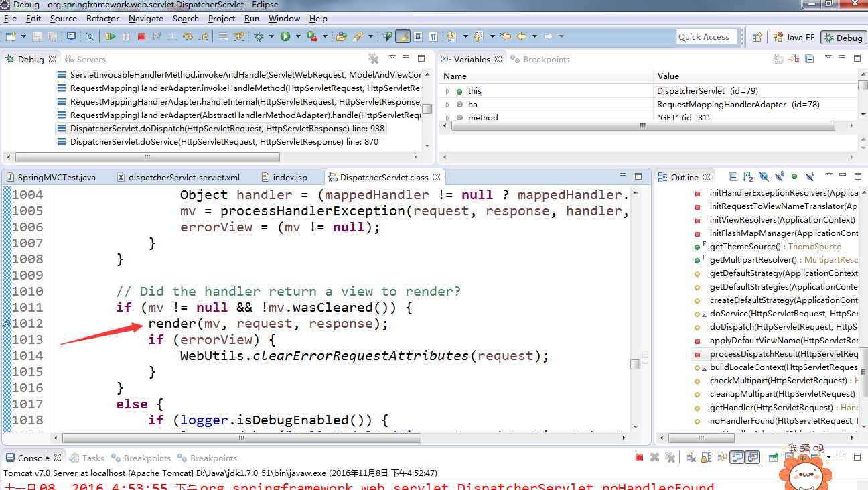Click the green bug Debug launch icon
868x490 pixels.
259,36
